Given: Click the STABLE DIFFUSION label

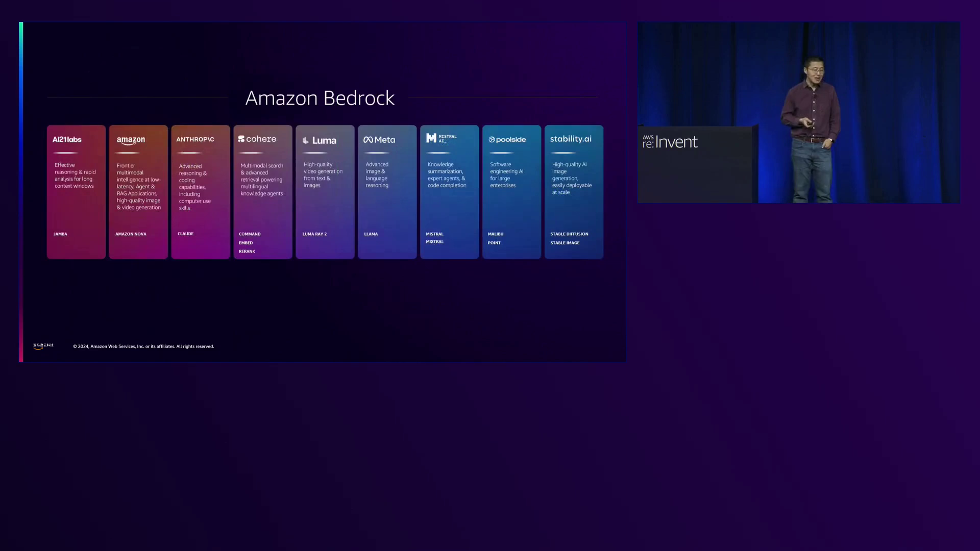Looking at the screenshot, I should click(x=569, y=234).
